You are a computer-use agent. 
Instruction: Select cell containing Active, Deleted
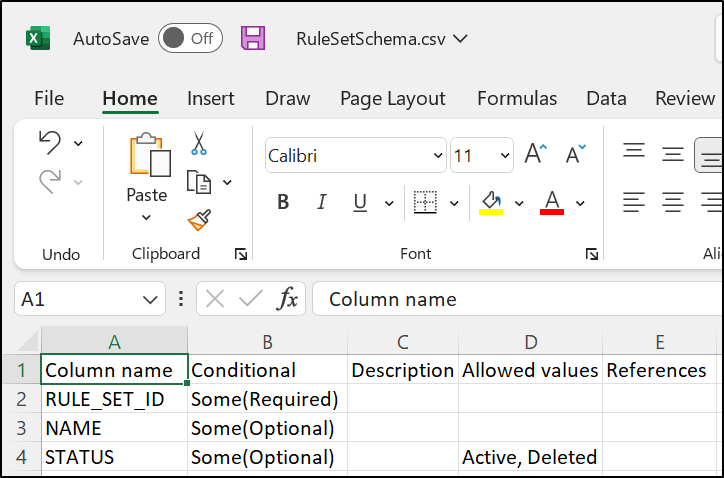529,457
